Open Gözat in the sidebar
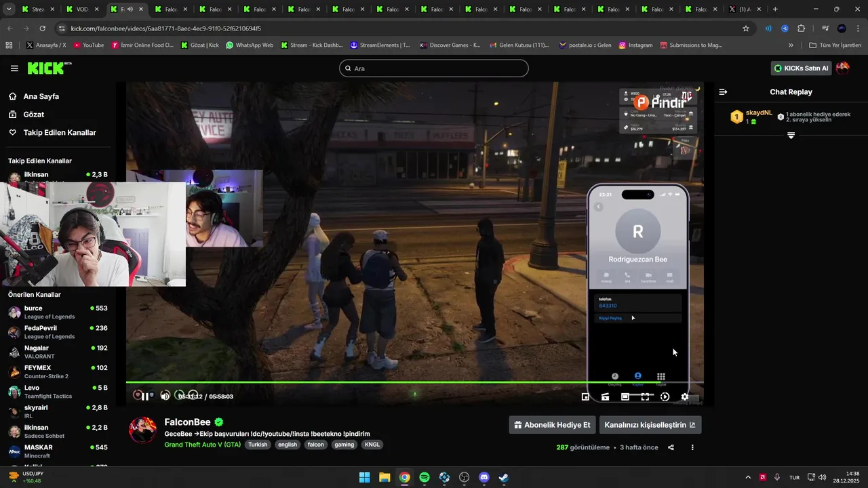The image size is (868, 488). pos(33,115)
